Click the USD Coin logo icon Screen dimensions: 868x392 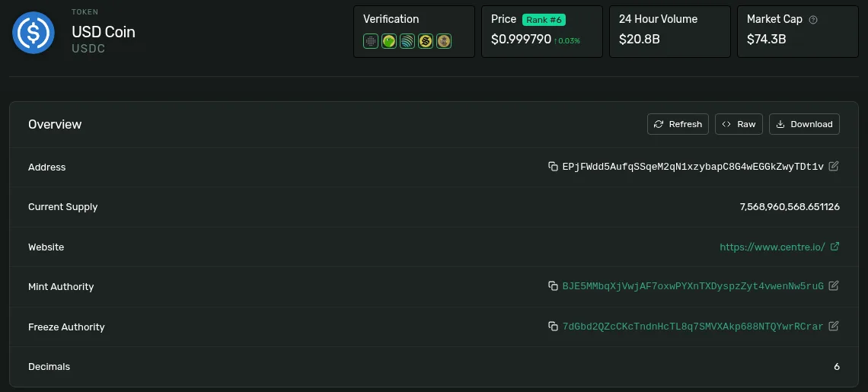pos(34,33)
